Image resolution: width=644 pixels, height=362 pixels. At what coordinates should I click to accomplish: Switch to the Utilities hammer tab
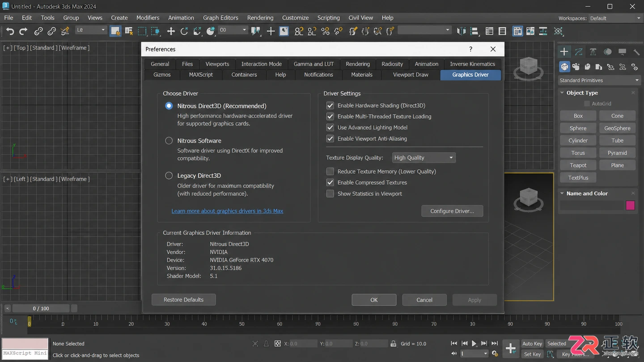tap(636, 52)
